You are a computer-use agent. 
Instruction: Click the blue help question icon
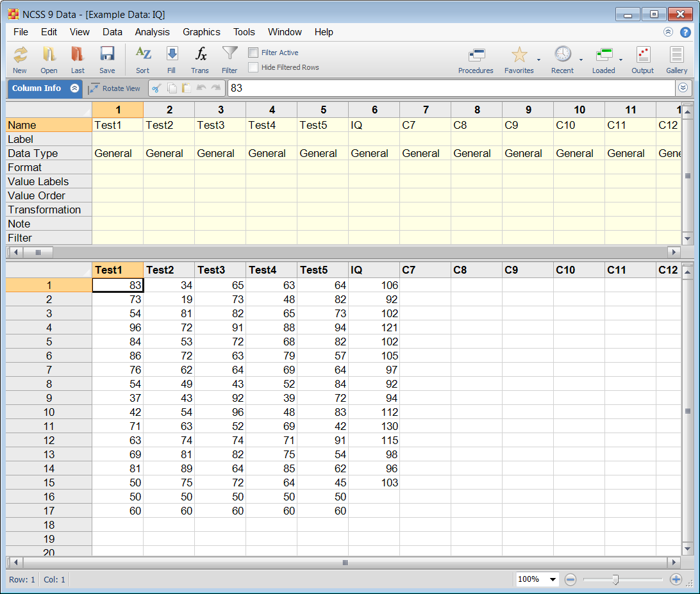[x=685, y=32]
